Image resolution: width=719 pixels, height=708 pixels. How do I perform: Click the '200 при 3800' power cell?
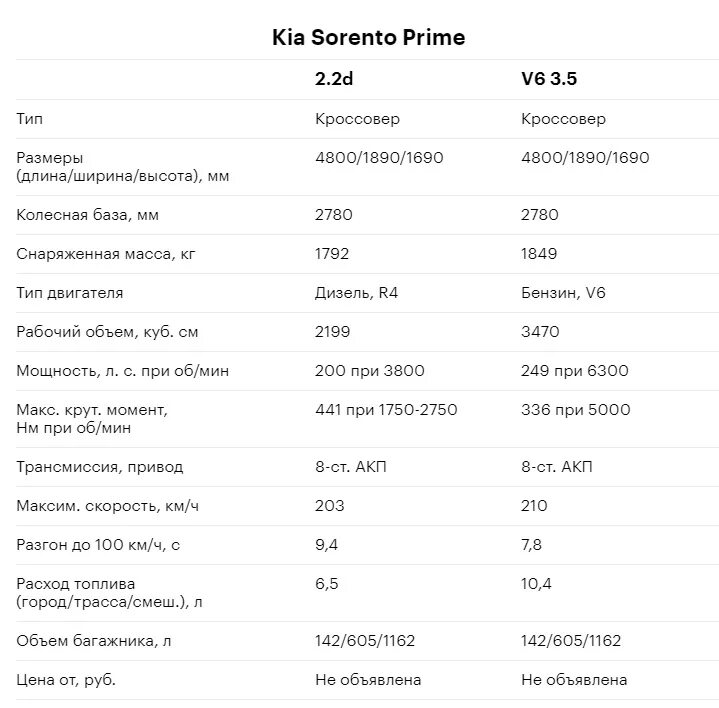(x=369, y=371)
